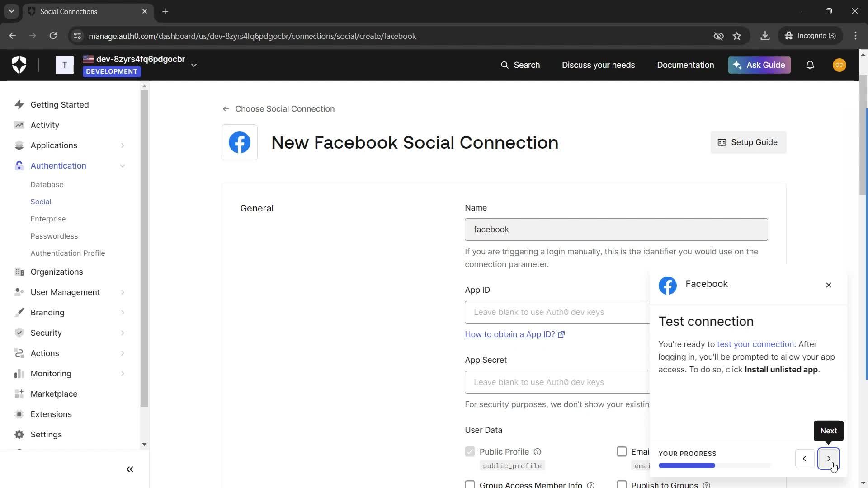The height and width of the screenshot is (488, 868).
Task: Select the Social menu item
Action: click(x=41, y=202)
